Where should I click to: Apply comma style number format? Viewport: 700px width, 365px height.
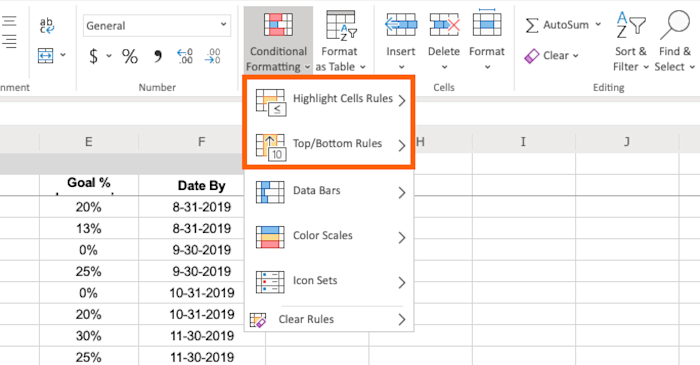[x=158, y=56]
